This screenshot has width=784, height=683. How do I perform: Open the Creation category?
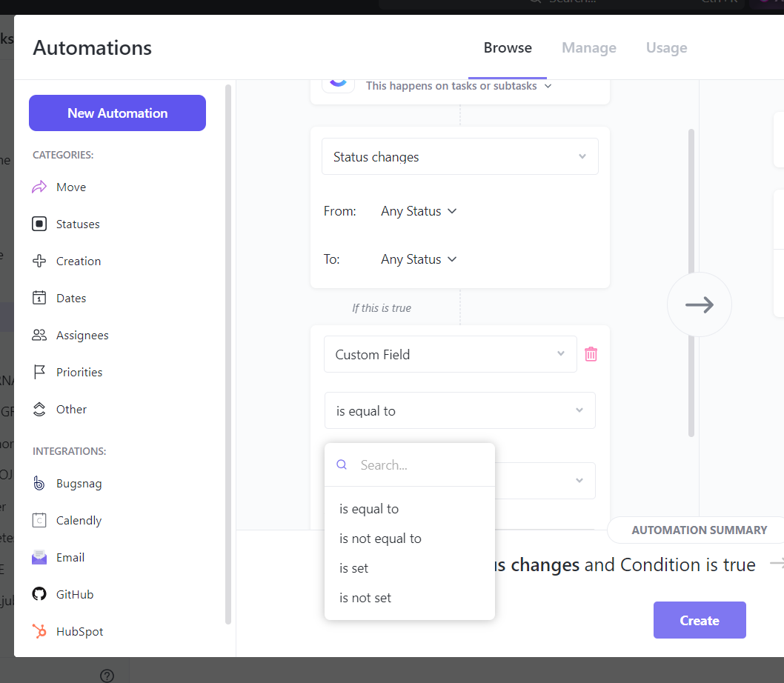click(79, 261)
